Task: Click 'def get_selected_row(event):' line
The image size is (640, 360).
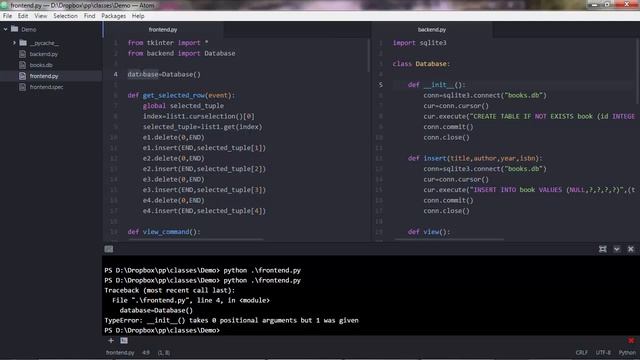Action: [181, 96]
